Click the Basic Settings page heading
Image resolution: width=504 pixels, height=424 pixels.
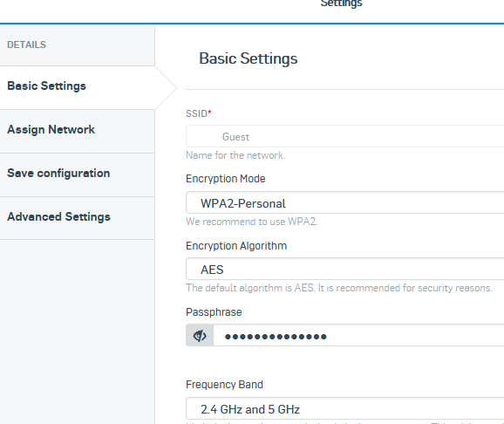click(x=249, y=58)
